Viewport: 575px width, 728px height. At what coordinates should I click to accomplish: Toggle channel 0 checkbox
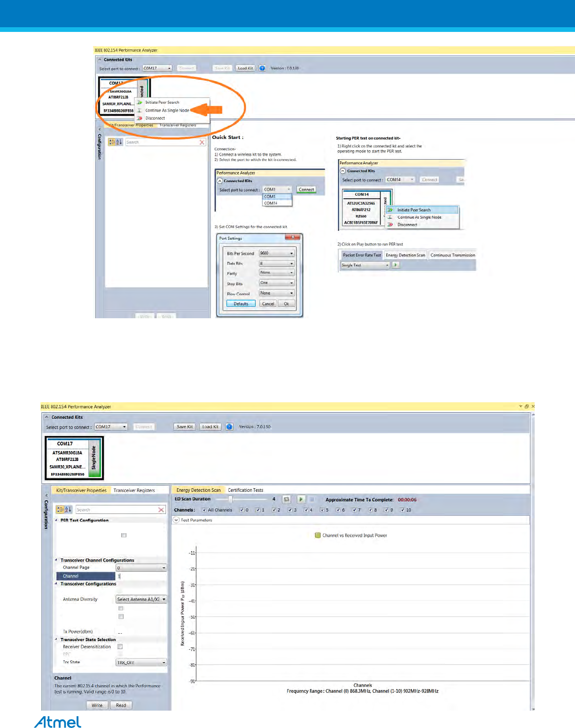coord(242,510)
